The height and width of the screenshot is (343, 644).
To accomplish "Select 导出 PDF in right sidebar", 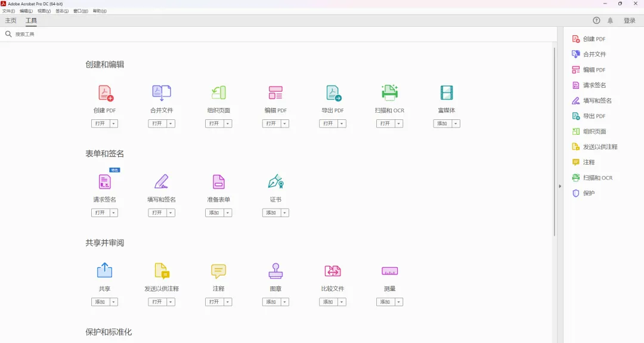I will 589,116.
